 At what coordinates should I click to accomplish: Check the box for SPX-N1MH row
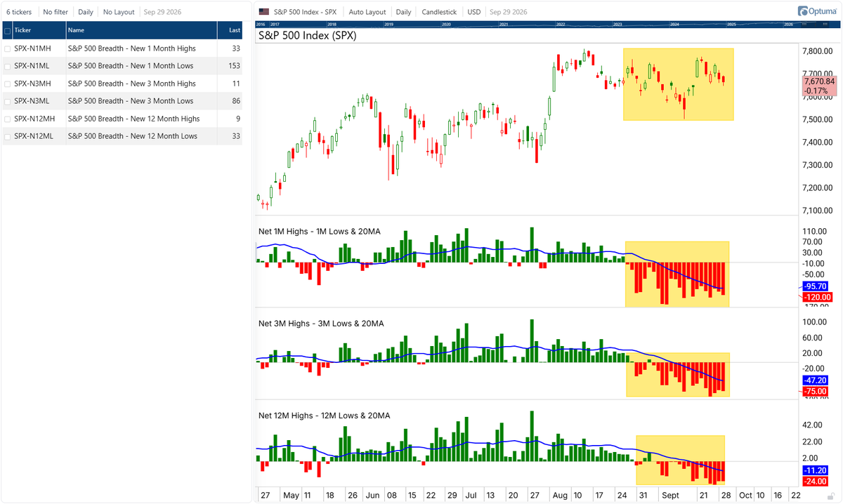7,48
